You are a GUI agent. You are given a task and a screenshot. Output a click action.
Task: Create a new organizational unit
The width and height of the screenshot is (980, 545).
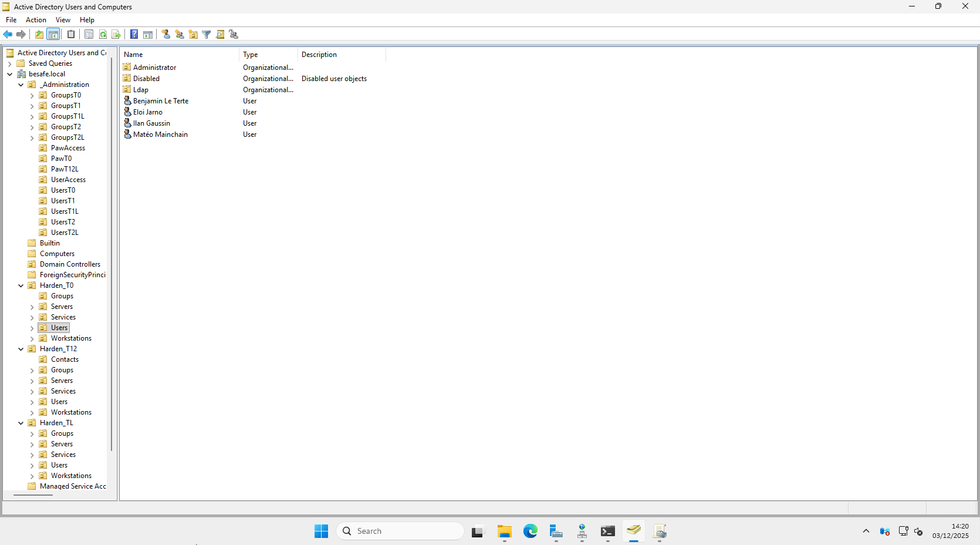click(x=193, y=35)
